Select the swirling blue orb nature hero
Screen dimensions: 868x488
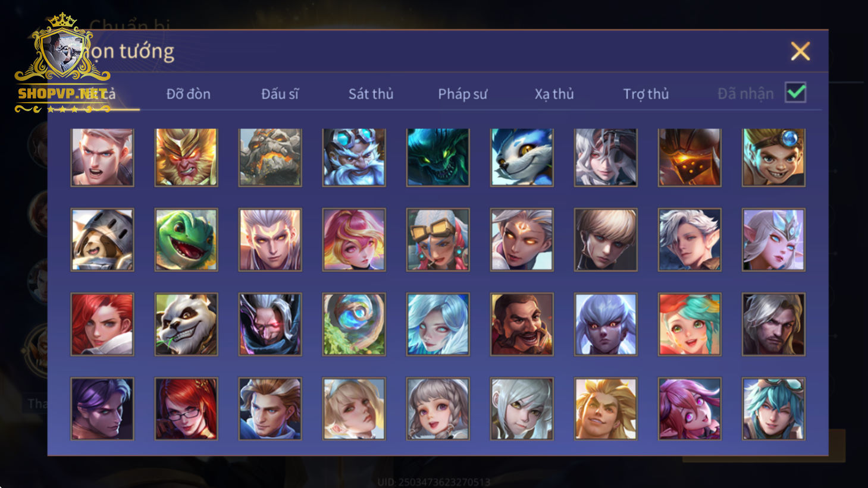tap(354, 325)
